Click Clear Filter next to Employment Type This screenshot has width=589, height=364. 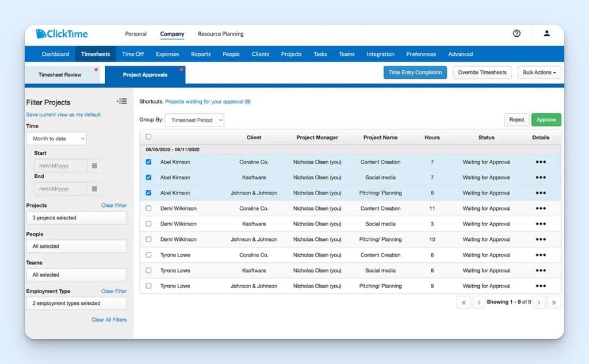click(114, 291)
